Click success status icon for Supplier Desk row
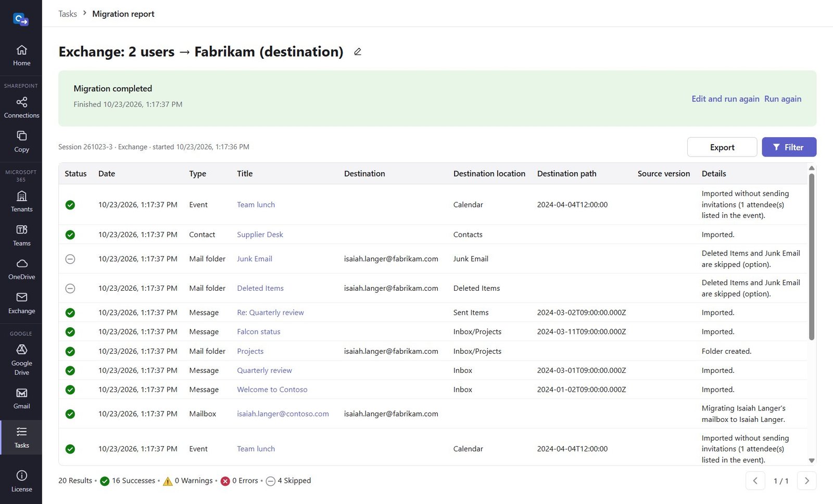Viewport: 833px width, 504px height. pyautogui.click(x=70, y=235)
